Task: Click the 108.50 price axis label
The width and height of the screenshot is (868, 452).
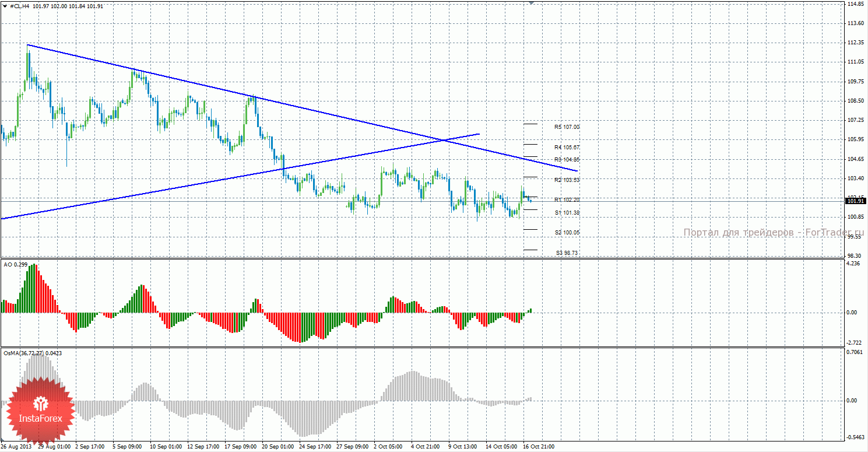Action: point(855,101)
